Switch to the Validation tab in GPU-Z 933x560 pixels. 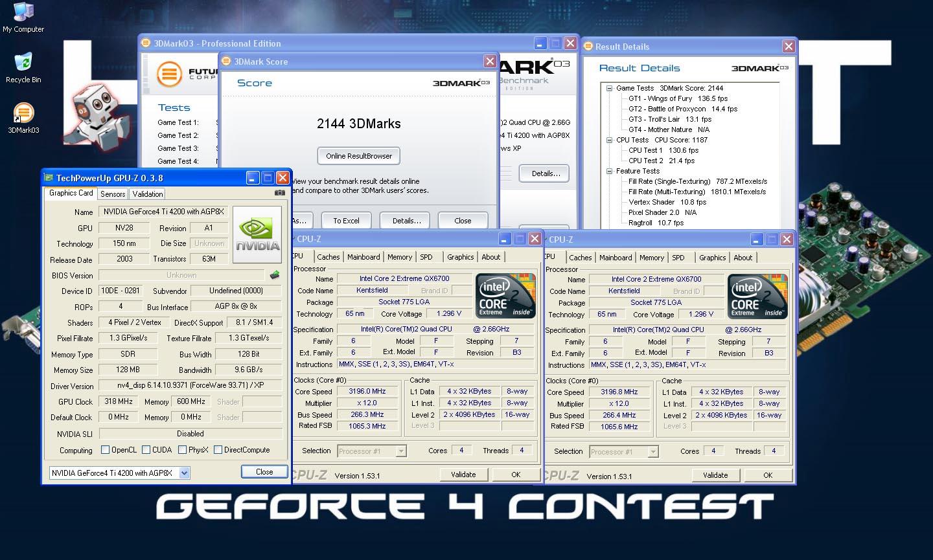[148, 194]
